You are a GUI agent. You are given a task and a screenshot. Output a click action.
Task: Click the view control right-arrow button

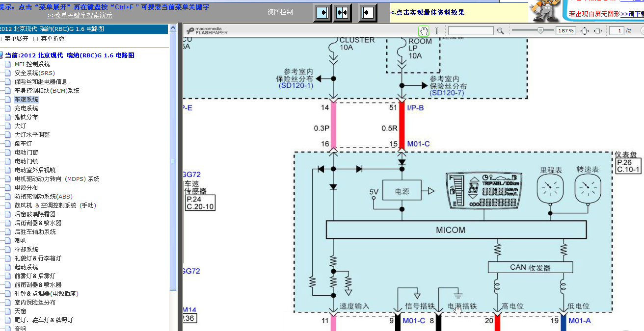coord(323,12)
